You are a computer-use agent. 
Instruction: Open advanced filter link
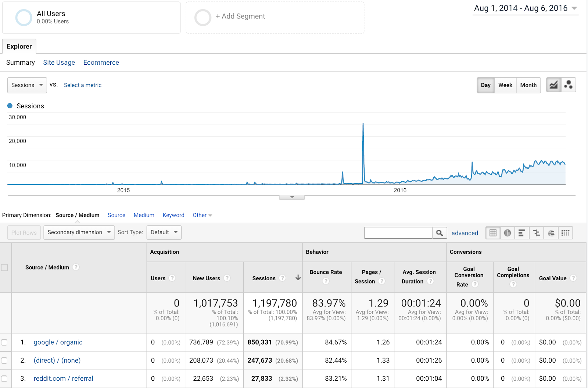pyautogui.click(x=465, y=233)
